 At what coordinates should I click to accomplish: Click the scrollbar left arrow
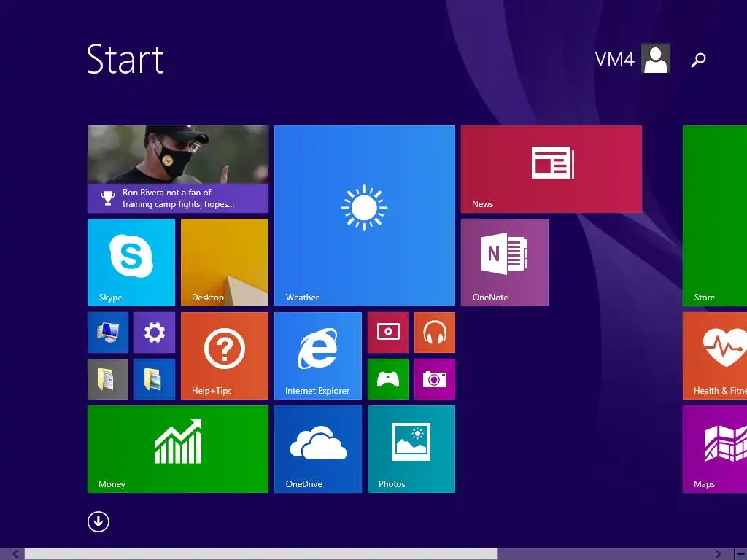(15, 554)
